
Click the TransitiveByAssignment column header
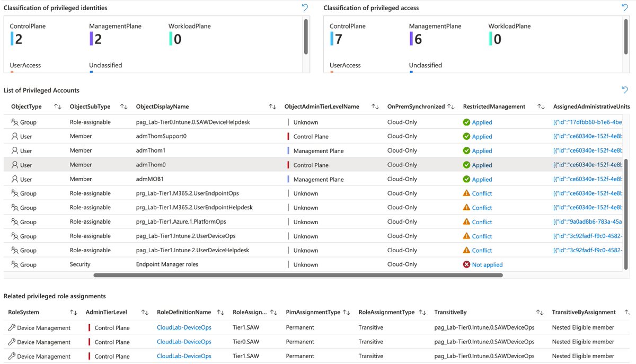[584, 313]
